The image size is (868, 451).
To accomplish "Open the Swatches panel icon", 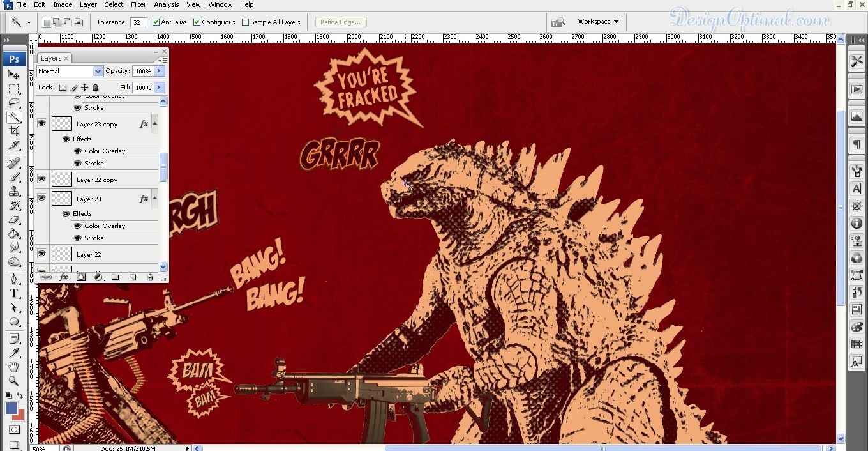I will tap(857, 345).
